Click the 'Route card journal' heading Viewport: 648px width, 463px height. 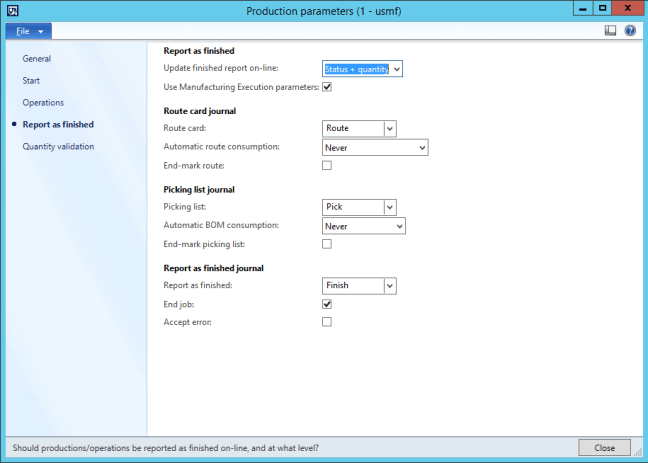(200, 111)
